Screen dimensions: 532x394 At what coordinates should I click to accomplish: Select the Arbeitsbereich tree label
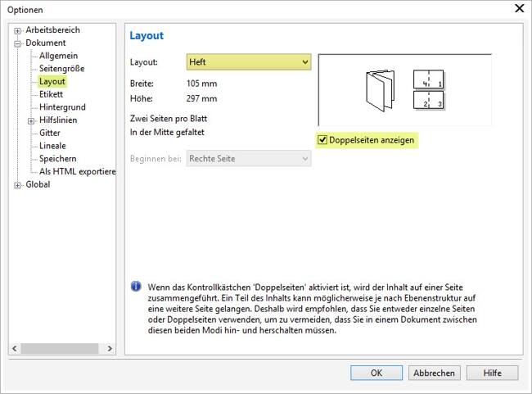(52, 29)
